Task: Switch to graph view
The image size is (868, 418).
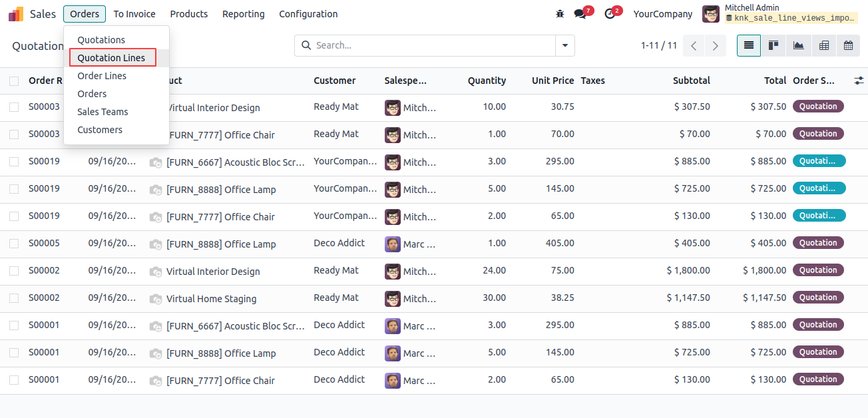Action: coord(798,45)
